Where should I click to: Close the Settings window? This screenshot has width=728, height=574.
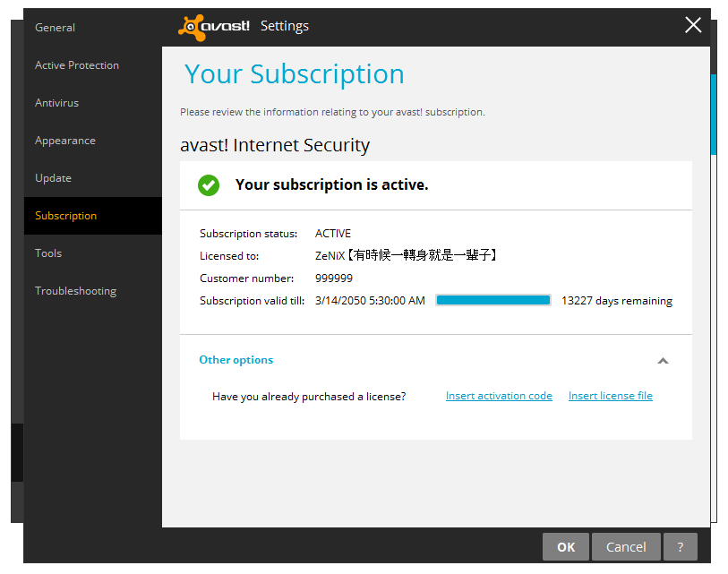click(x=693, y=25)
